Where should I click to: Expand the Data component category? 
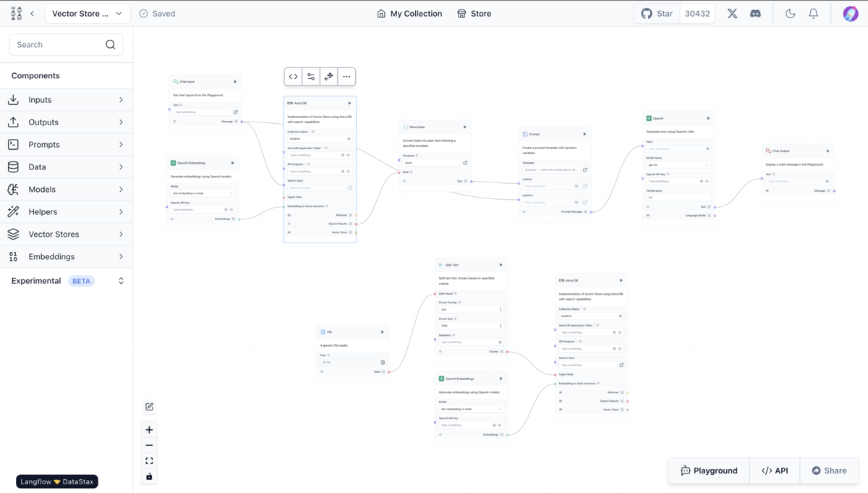(x=66, y=167)
